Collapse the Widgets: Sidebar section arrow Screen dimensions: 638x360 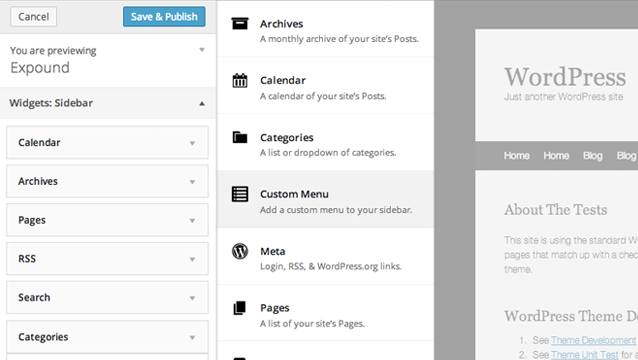(x=202, y=104)
